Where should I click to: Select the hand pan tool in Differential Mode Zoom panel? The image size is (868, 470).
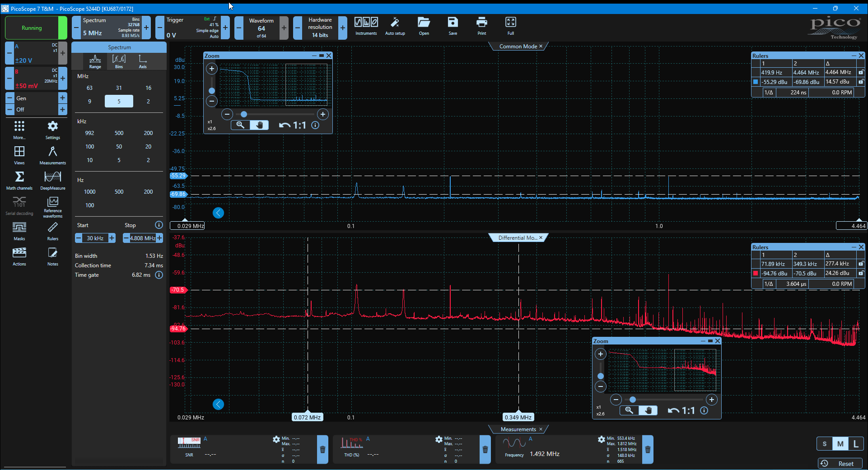click(x=648, y=410)
